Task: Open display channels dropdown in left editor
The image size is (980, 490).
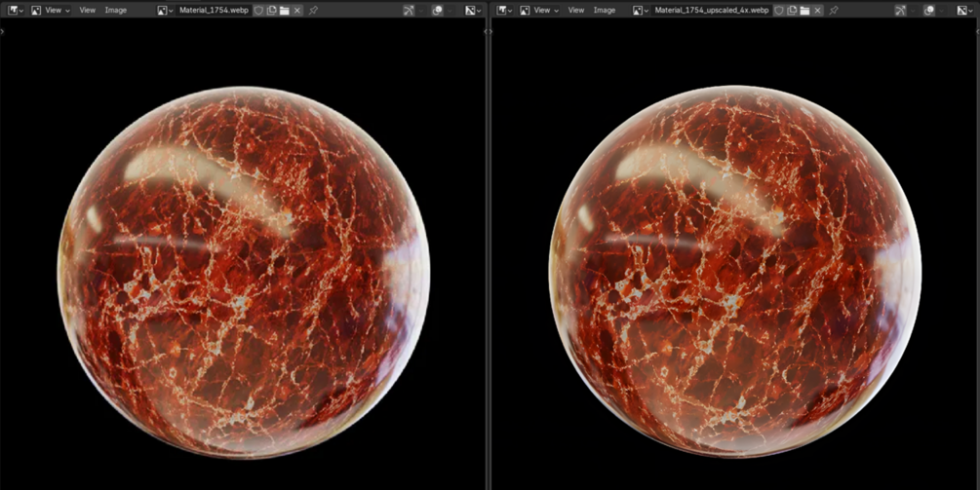Action: 473,10
